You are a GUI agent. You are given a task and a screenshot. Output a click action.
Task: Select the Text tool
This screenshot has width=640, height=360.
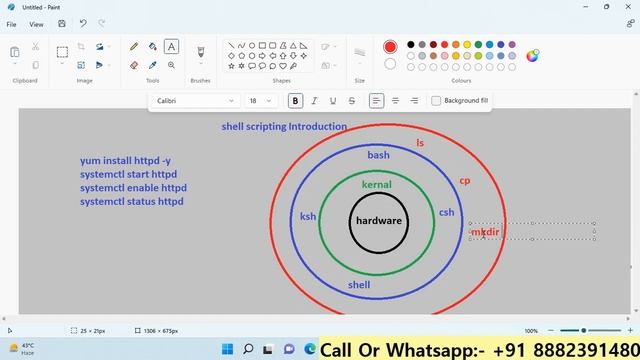click(x=171, y=47)
